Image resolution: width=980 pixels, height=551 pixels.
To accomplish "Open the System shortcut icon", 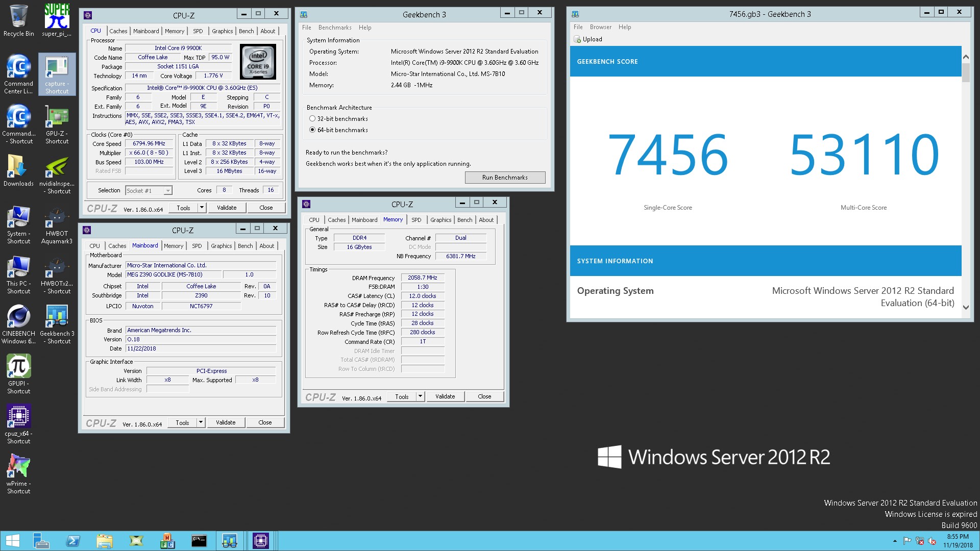I will coord(19,224).
